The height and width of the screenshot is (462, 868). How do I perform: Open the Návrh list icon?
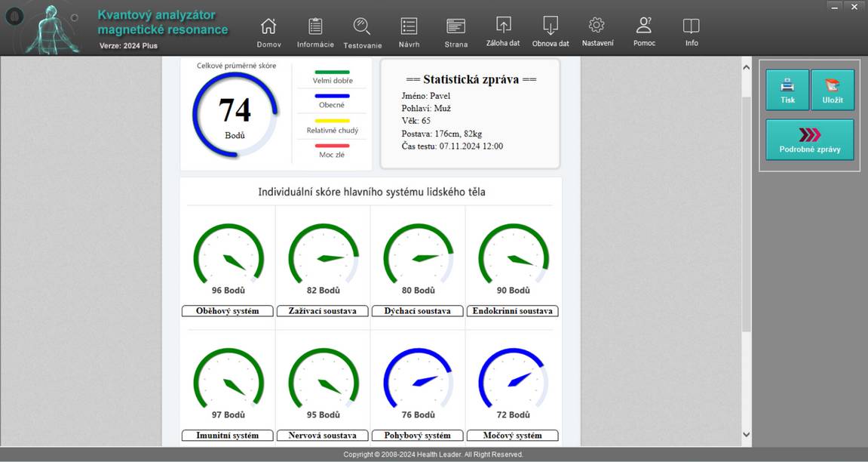point(409,26)
